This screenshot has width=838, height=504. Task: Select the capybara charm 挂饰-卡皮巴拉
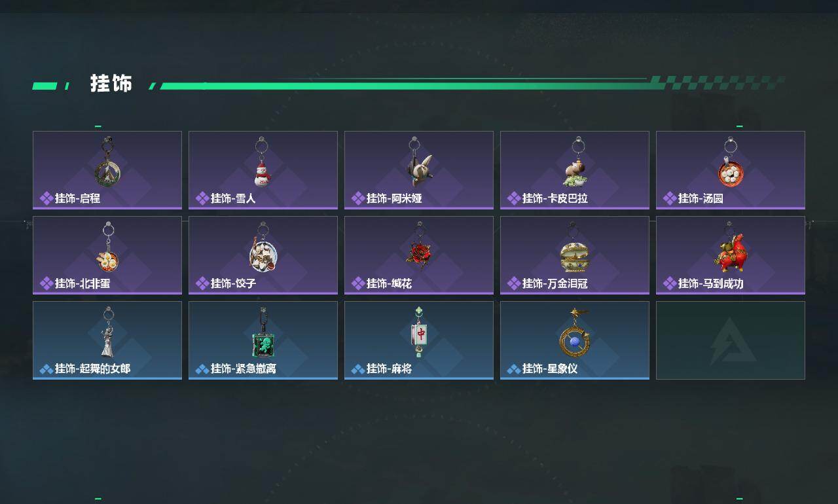(575, 163)
